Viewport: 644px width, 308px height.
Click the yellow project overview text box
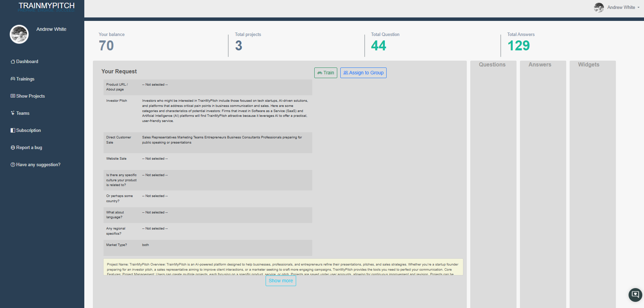pos(283,267)
